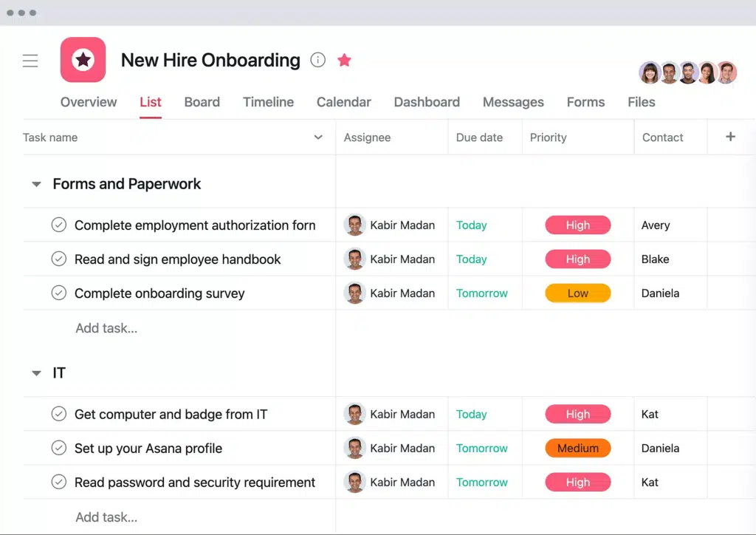Open the Timeline tab
The height and width of the screenshot is (535, 756).
pyautogui.click(x=268, y=102)
